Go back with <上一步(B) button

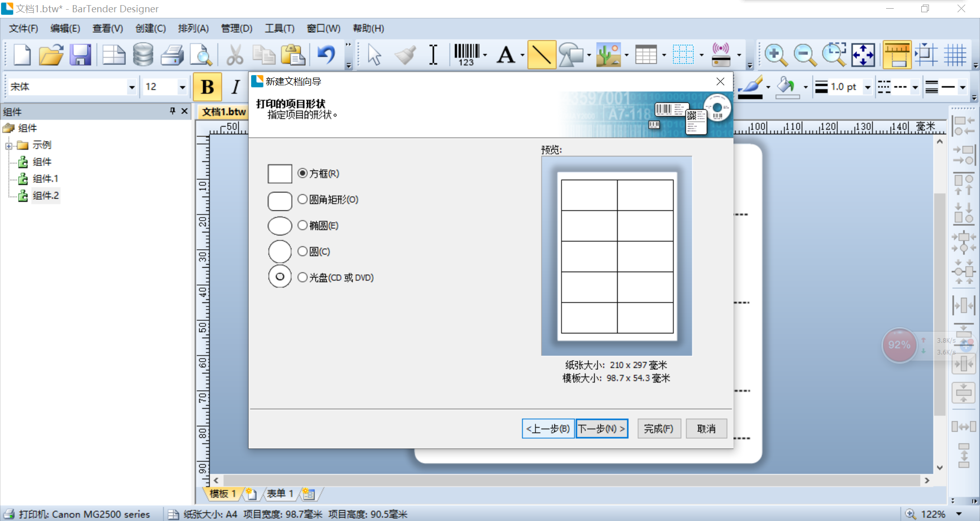click(x=548, y=429)
